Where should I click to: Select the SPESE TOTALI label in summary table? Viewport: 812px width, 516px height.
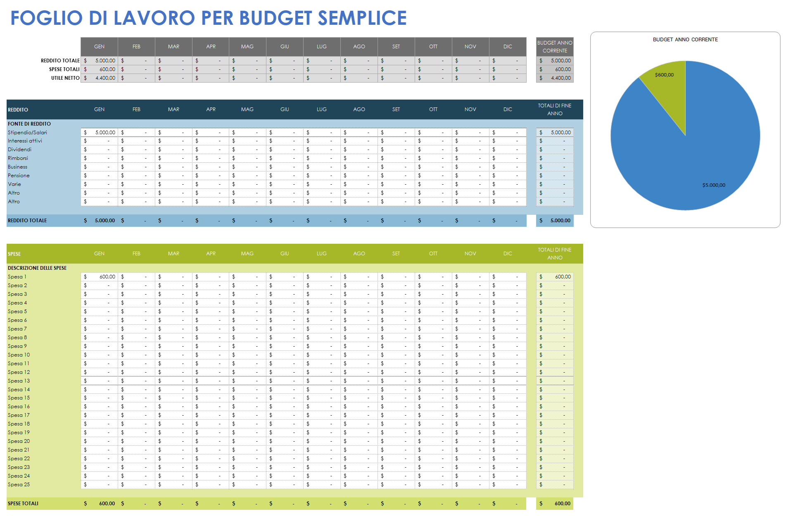tap(64, 69)
